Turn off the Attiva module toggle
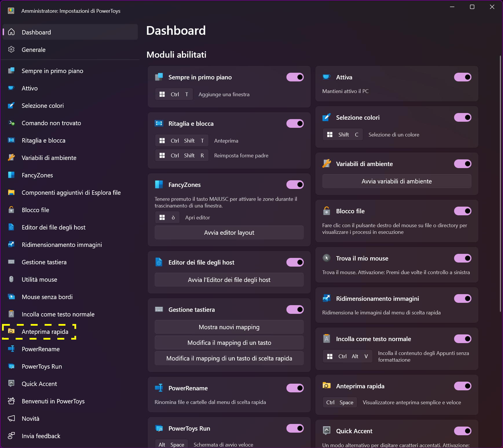The width and height of the screenshot is (503, 448). (463, 77)
